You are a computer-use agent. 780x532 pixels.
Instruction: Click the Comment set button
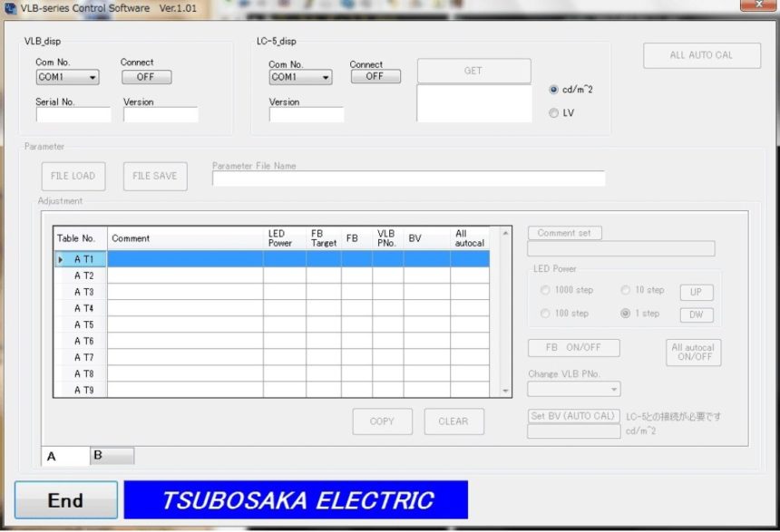[565, 233]
